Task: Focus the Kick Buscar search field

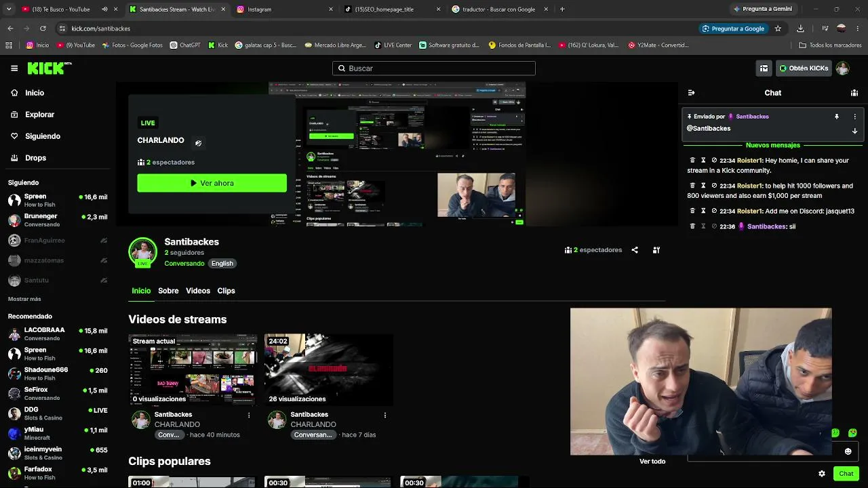Action: click(x=434, y=68)
